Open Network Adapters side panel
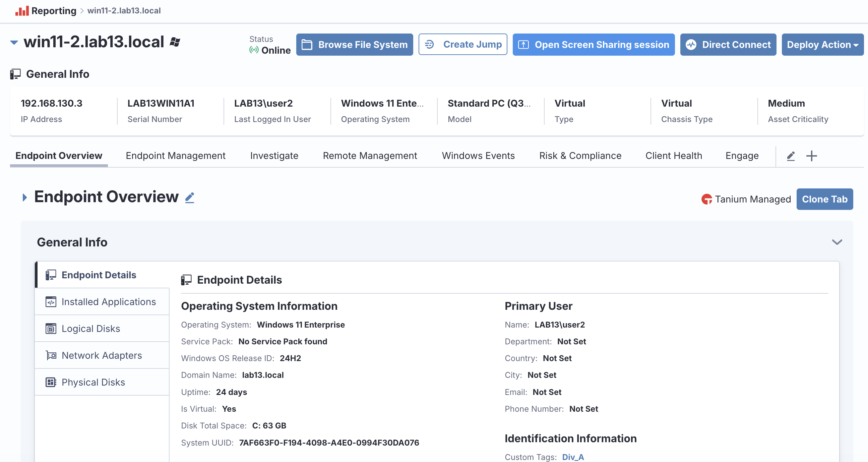This screenshot has height=462, width=868. coord(102,355)
